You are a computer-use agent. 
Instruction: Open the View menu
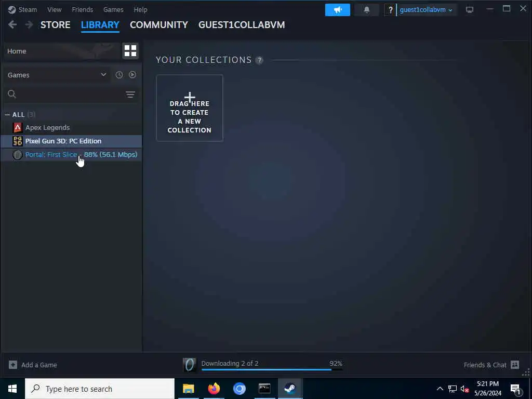click(x=54, y=9)
